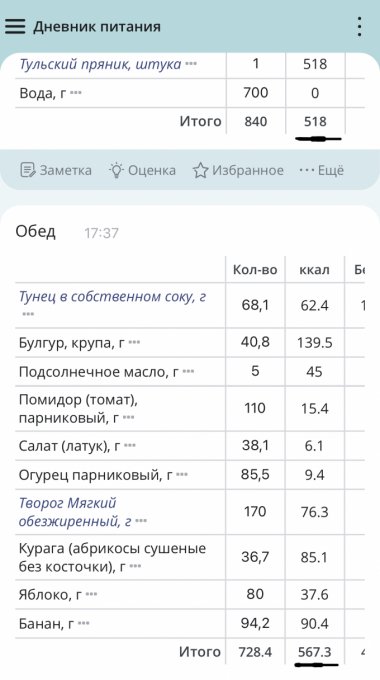Viewport: 380px width, 680px height.
Task: Tap the ккал column header
Action: click(x=314, y=270)
